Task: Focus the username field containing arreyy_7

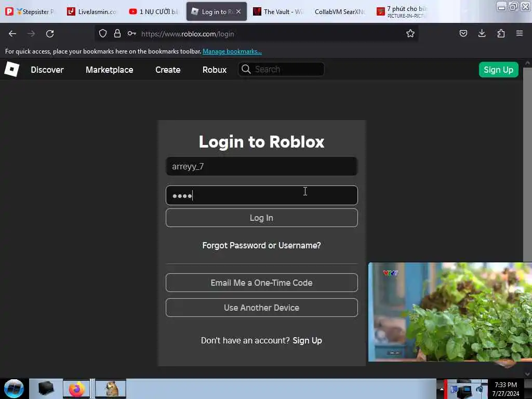Action: pyautogui.click(x=261, y=166)
